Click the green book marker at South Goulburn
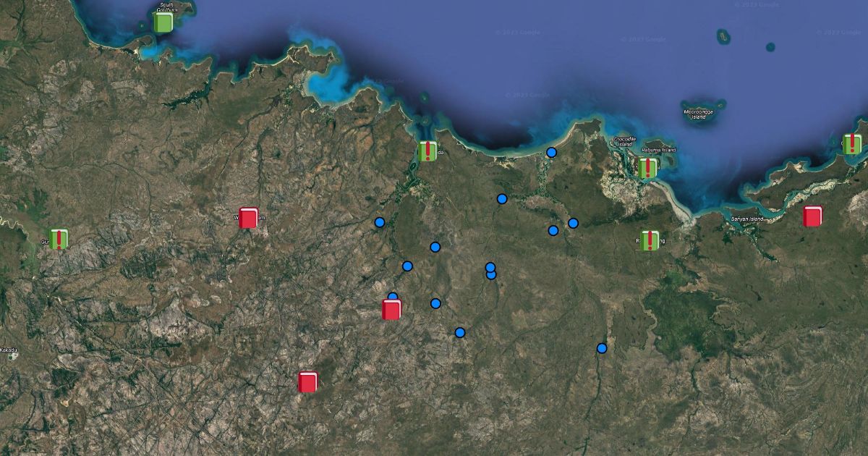The image size is (868, 456). pyautogui.click(x=163, y=22)
